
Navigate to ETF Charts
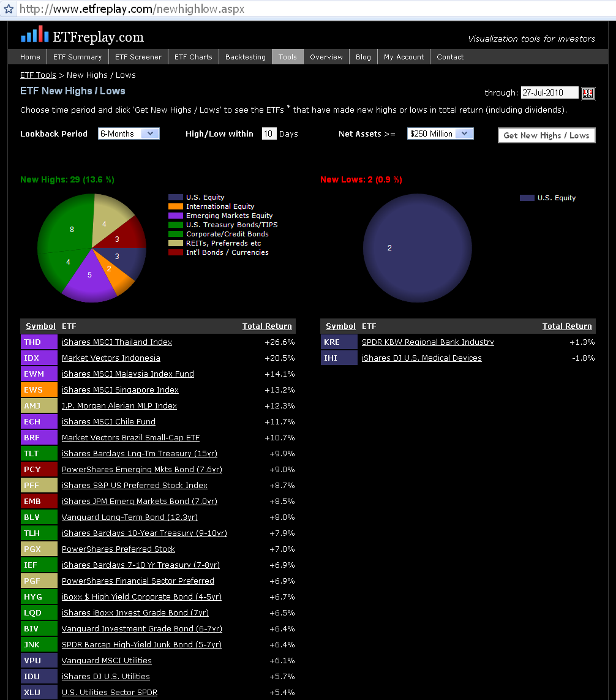[x=193, y=57]
